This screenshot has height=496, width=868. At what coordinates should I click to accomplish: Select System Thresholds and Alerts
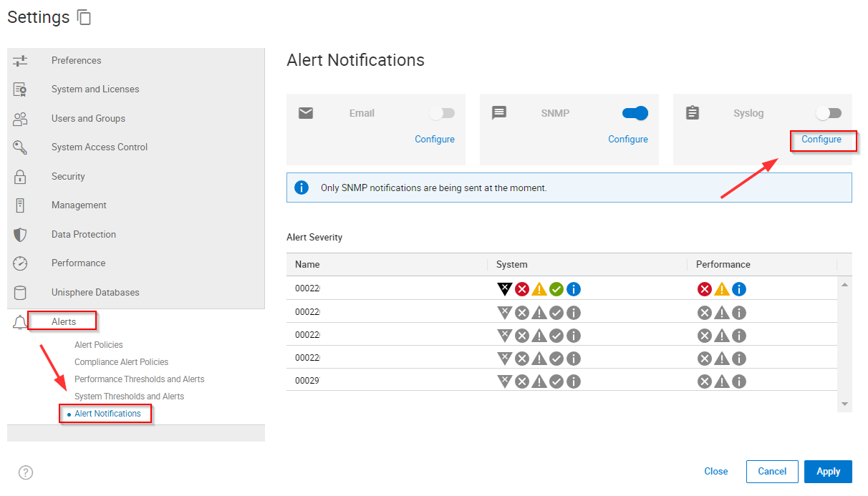point(129,397)
